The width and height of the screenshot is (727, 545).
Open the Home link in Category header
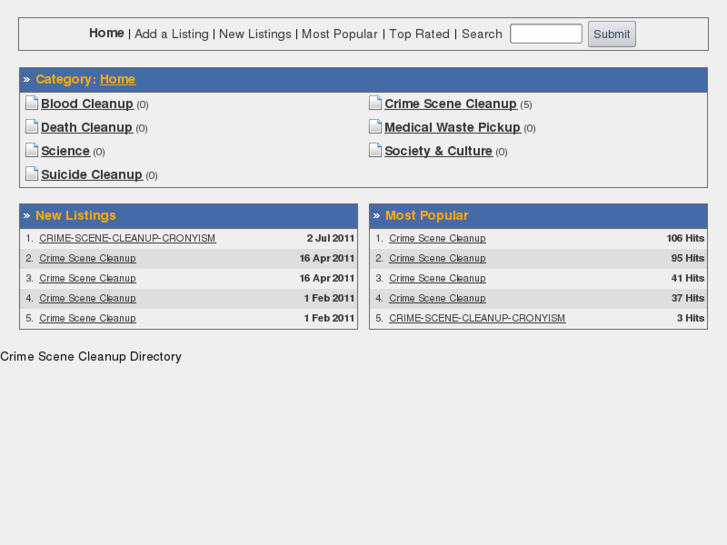[118, 79]
